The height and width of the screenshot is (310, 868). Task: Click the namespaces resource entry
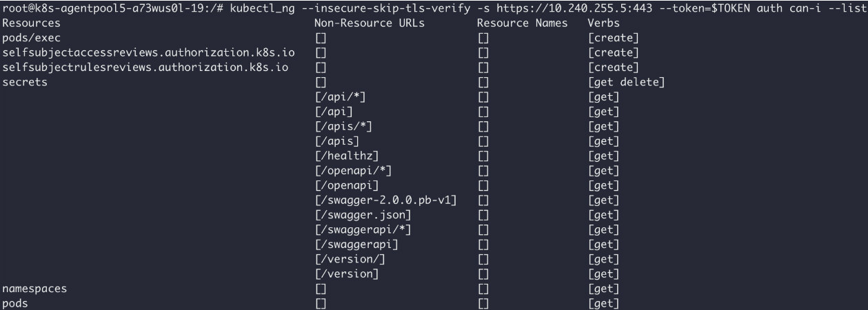[x=34, y=289]
